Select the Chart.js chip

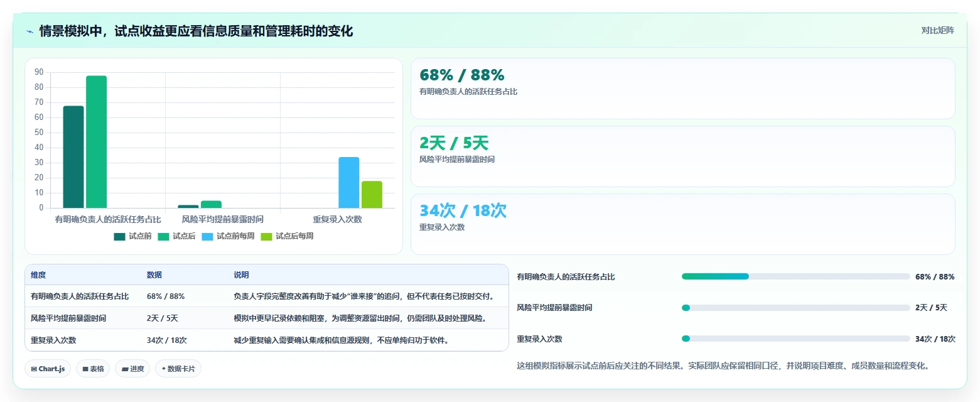click(x=48, y=369)
